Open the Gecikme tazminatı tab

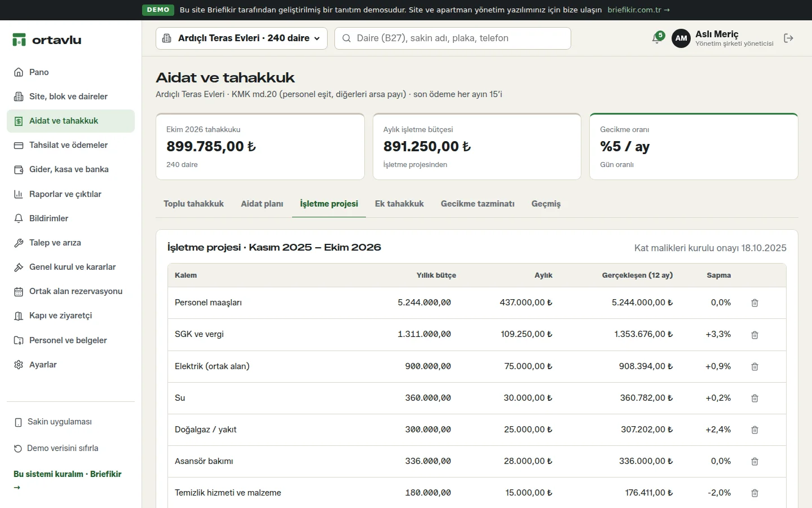(478, 204)
